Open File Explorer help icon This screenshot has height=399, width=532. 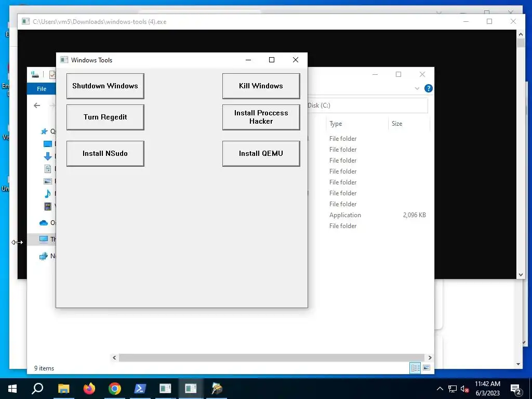tap(429, 88)
